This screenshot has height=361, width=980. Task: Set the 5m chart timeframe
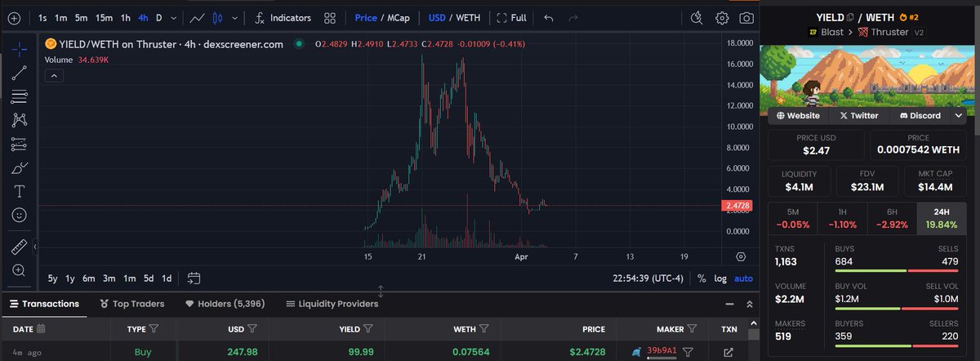81,17
